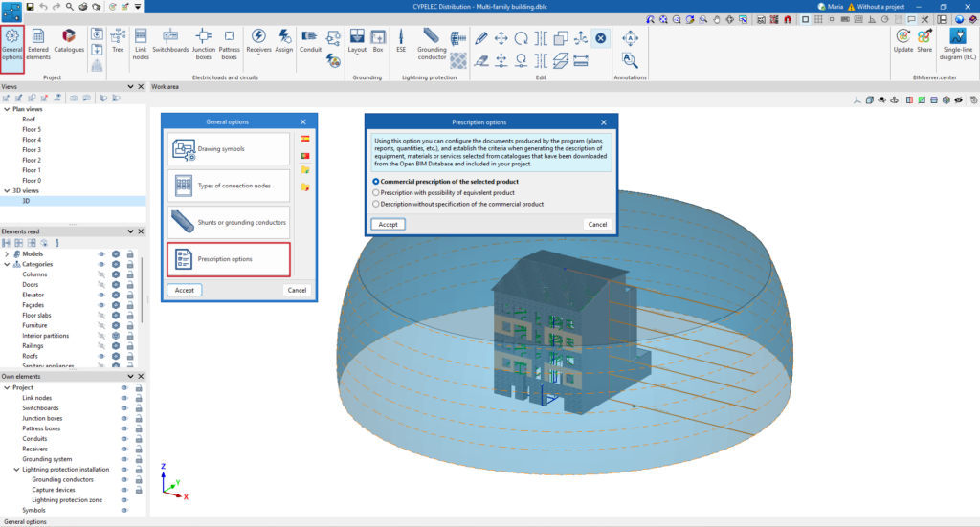Collapse the Plan views tree group
The width and height of the screenshot is (980, 527).
point(5,109)
